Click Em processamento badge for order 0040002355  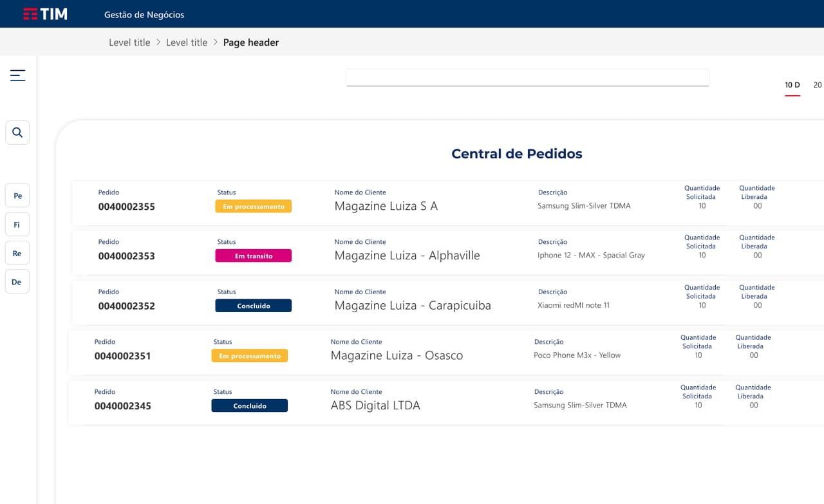(254, 207)
